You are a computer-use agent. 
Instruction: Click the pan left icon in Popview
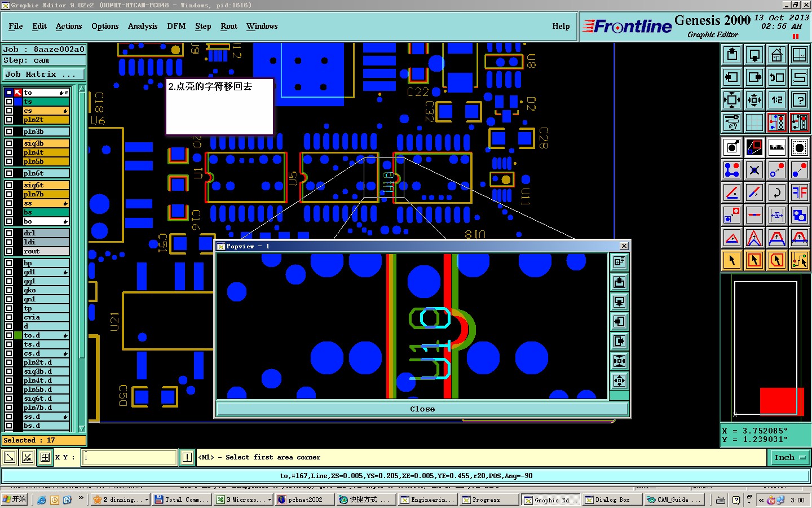click(x=619, y=321)
